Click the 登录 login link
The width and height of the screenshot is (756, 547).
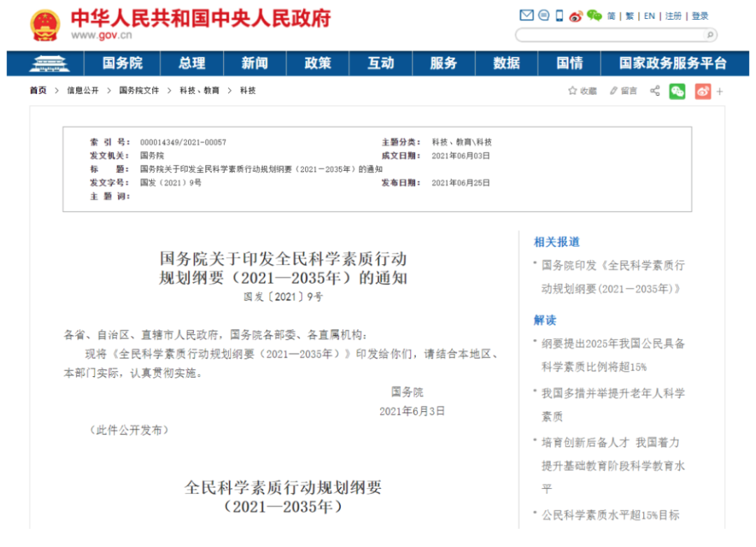[x=700, y=16]
